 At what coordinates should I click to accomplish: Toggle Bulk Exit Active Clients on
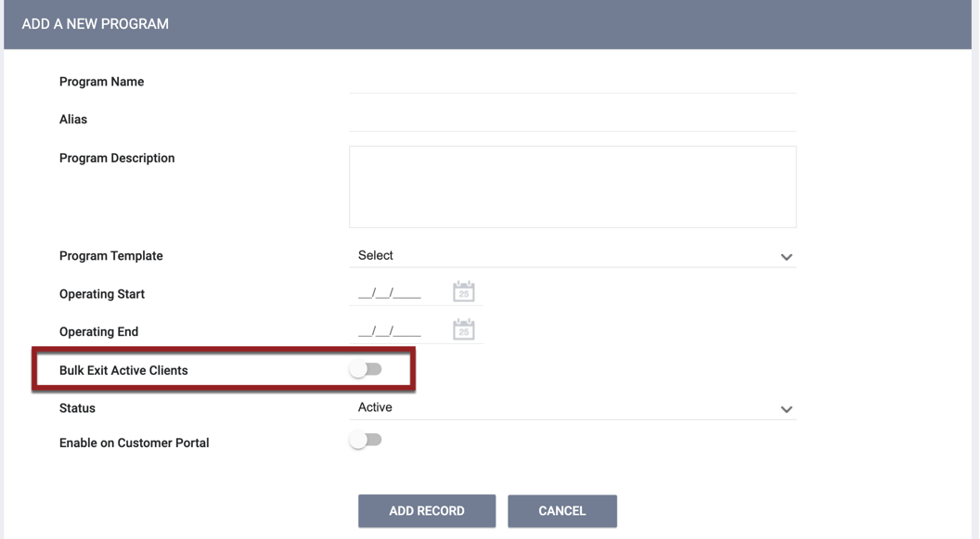[367, 368]
